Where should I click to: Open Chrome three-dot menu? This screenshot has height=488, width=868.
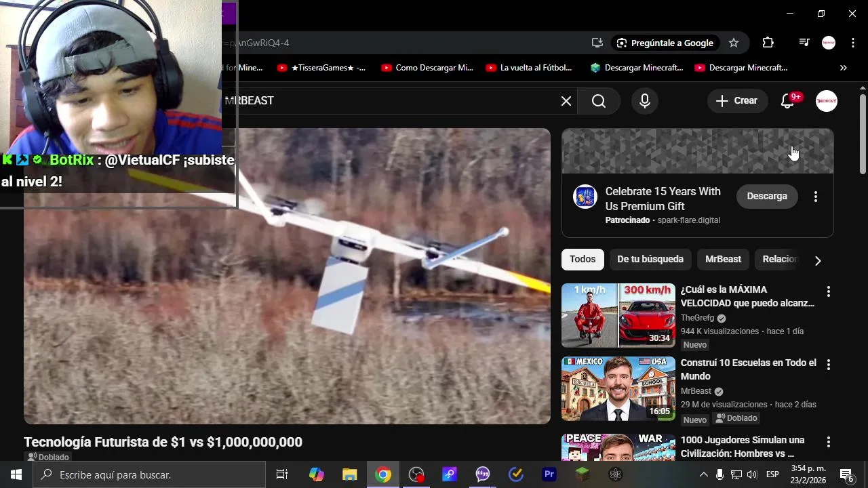[853, 43]
